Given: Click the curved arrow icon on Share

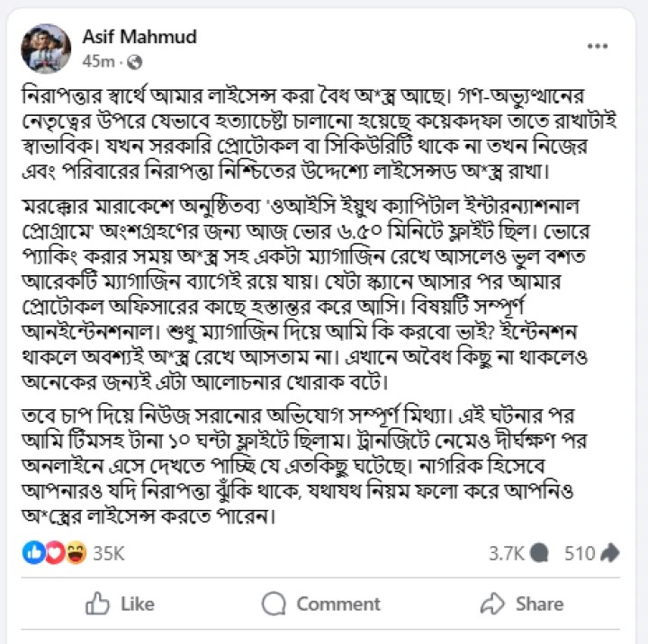Looking at the screenshot, I should tap(492, 604).
